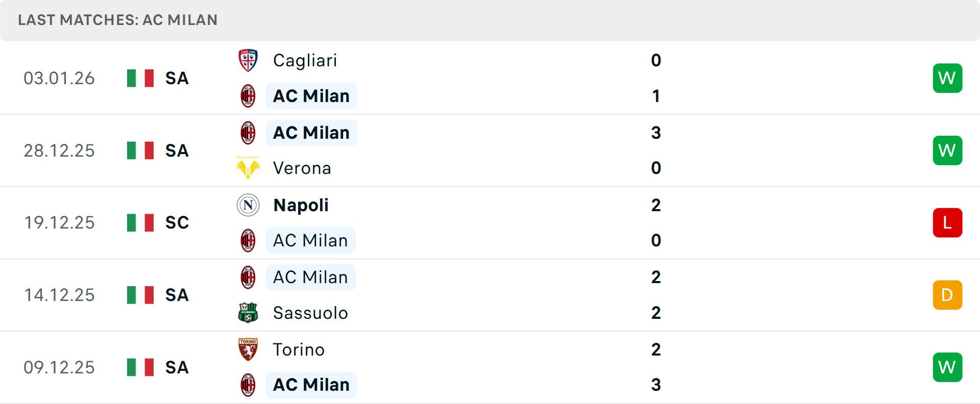This screenshot has height=404, width=980.
Task: Click the Verona club crest icon
Action: 248,168
